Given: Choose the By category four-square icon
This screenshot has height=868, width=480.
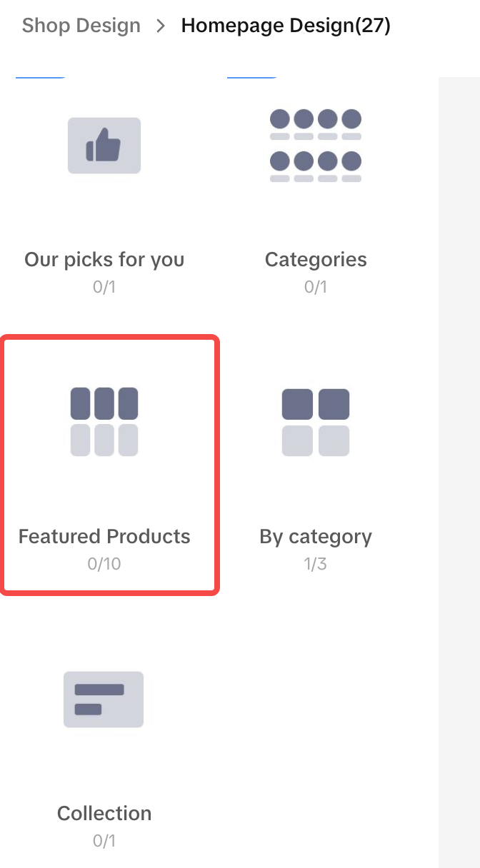Looking at the screenshot, I should pyautogui.click(x=315, y=422).
